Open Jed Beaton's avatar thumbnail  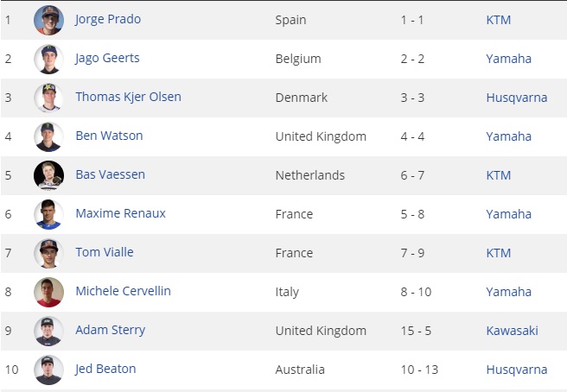click(x=48, y=370)
